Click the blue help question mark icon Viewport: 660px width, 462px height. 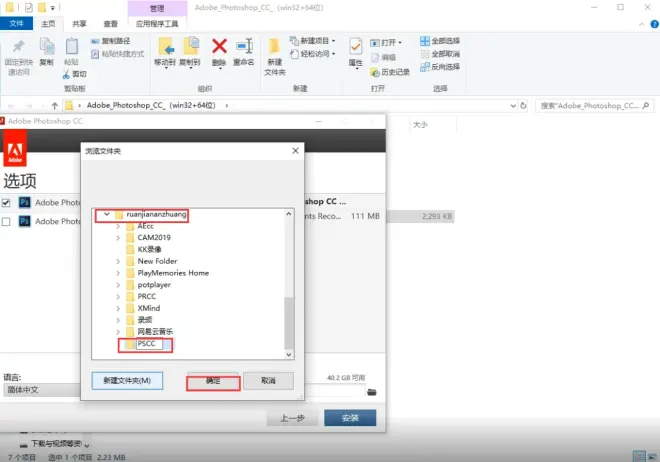pos(655,24)
